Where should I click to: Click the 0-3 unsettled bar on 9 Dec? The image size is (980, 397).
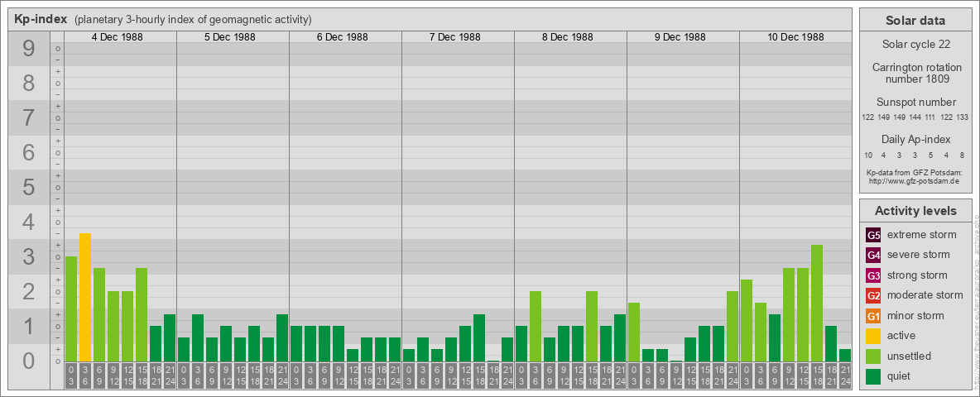click(x=634, y=332)
